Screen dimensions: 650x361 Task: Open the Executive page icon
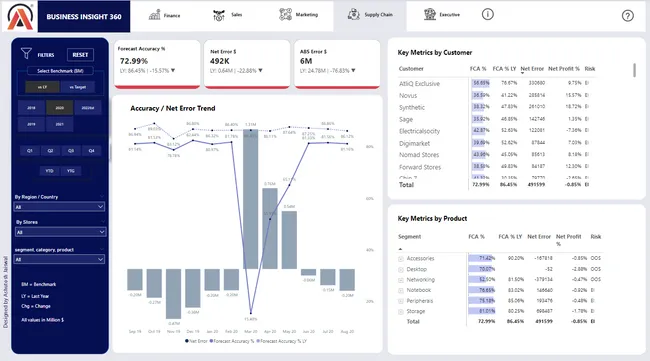pos(430,15)
